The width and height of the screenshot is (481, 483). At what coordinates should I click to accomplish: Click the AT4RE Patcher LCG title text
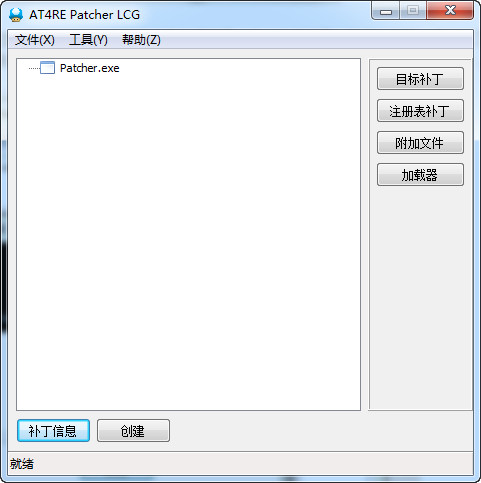(x=84, y=15)
